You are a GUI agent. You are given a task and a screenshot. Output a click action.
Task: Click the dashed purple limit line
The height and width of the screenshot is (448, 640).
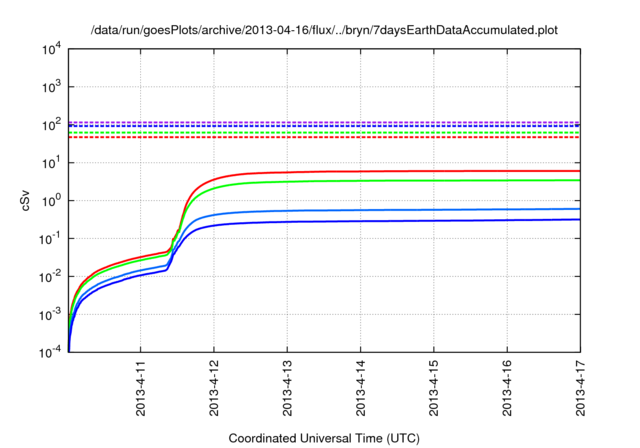tap(324, 122)
